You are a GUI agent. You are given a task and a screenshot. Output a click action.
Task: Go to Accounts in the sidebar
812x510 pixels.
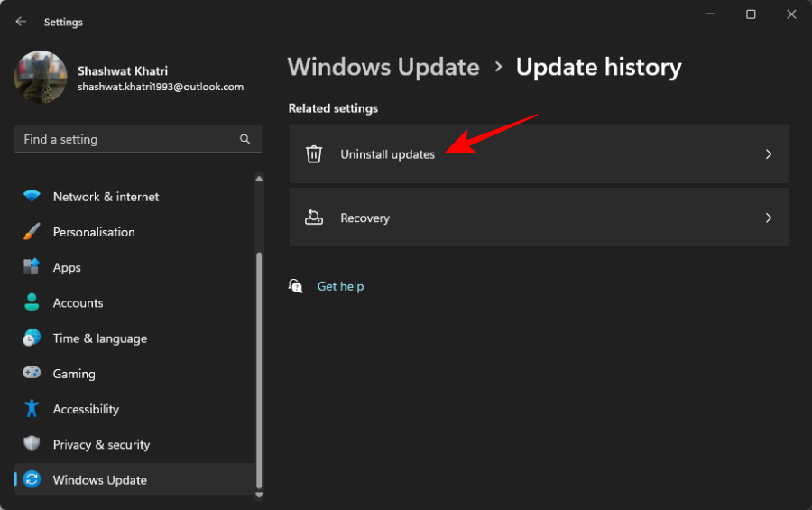(78, 303)
